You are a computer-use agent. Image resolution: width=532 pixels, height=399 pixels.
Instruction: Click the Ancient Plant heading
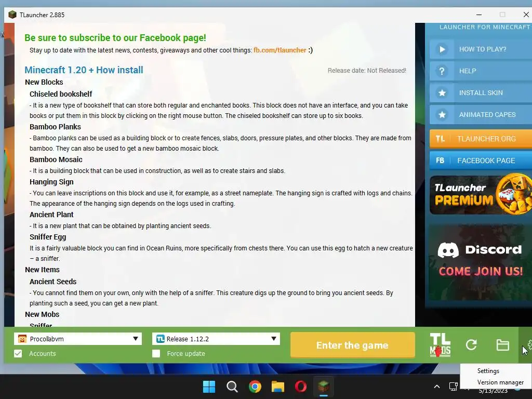[x=51, y=215]
